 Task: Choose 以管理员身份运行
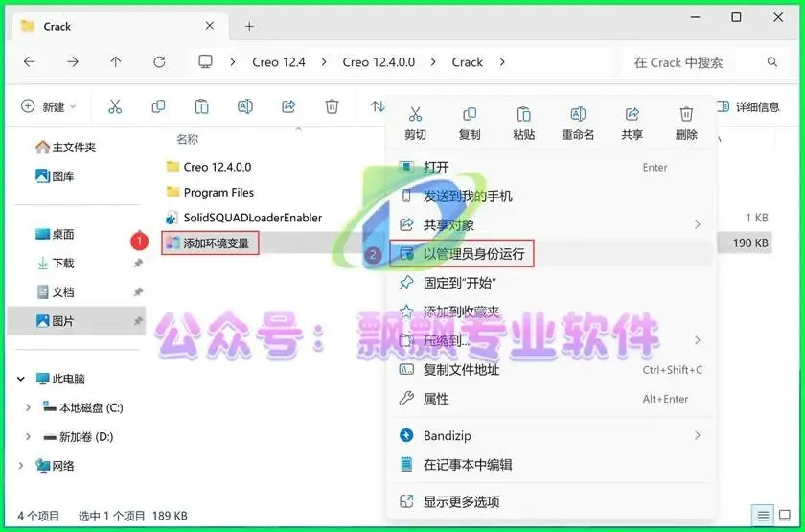coord(551,254)
